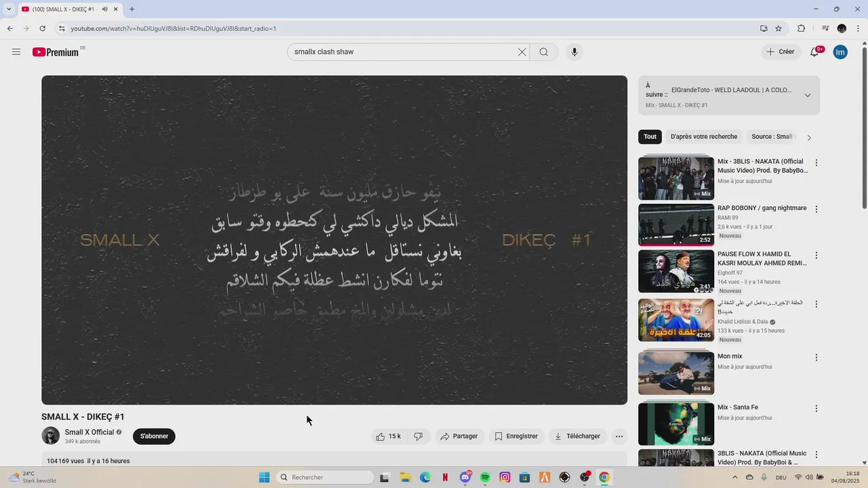Install app icon in address bar
Screen dimensions: 868x488
point(764,28)
